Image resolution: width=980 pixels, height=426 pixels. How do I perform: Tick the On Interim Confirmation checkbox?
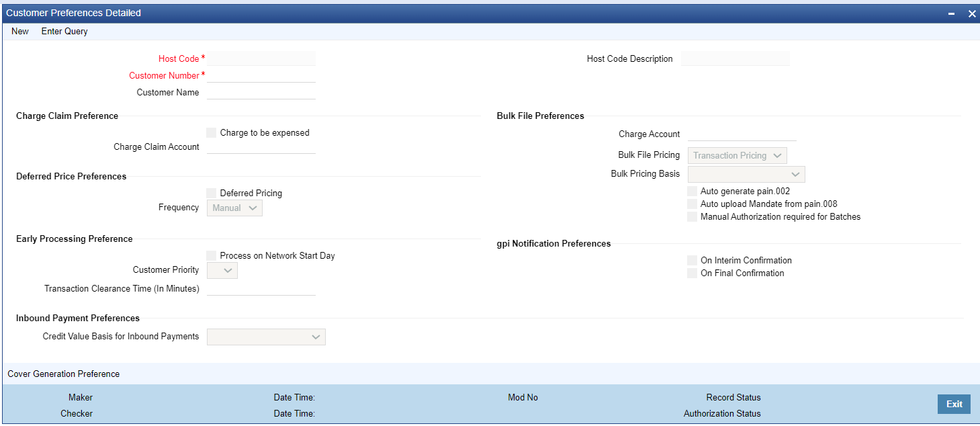693,261
